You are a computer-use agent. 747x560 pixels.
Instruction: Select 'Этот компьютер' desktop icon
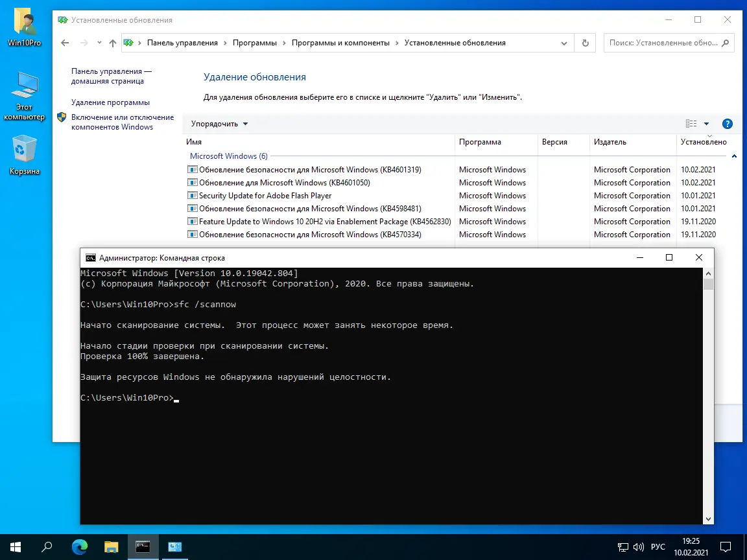pyautogui.click(x=24, y=96)
